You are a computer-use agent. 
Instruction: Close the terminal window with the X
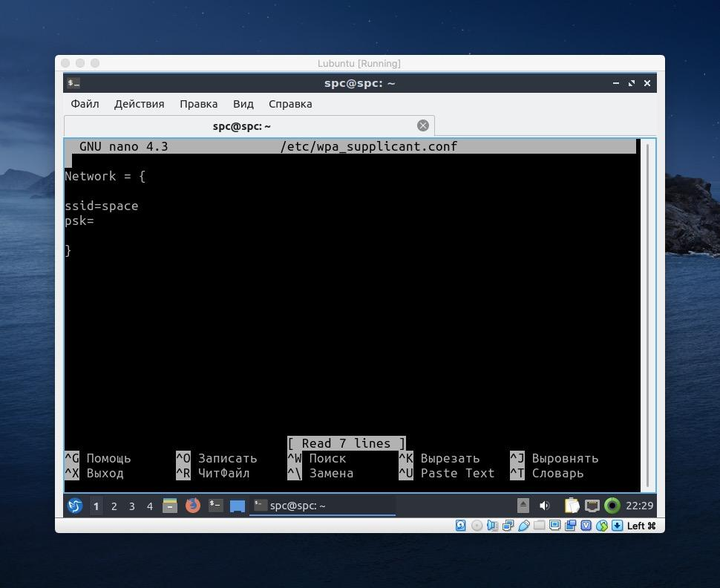pyautogui.click(x=647, y=83)
